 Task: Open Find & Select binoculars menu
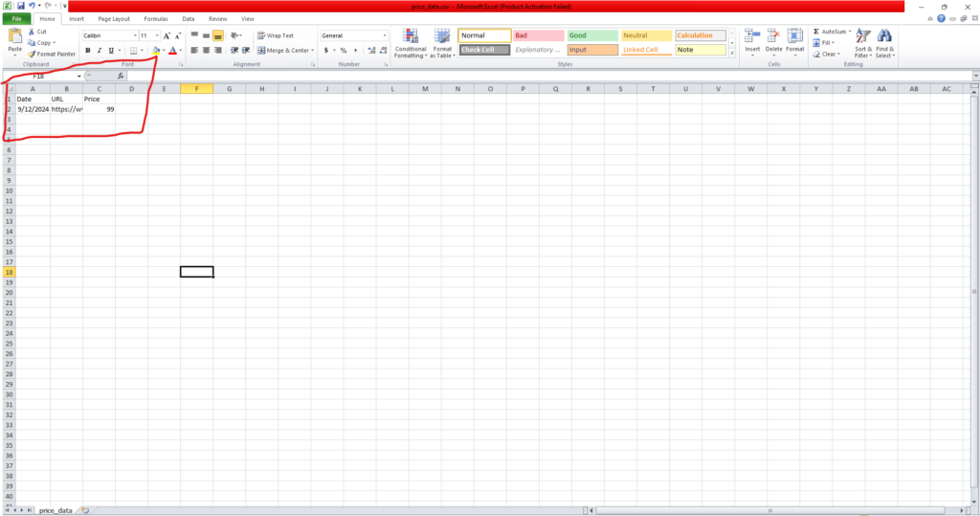click(x=884, y=42)
